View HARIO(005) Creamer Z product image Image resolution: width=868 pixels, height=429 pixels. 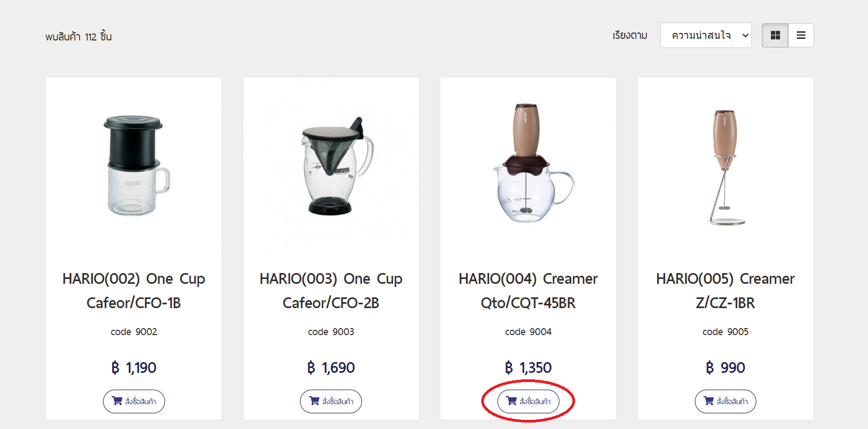[726, 165]
